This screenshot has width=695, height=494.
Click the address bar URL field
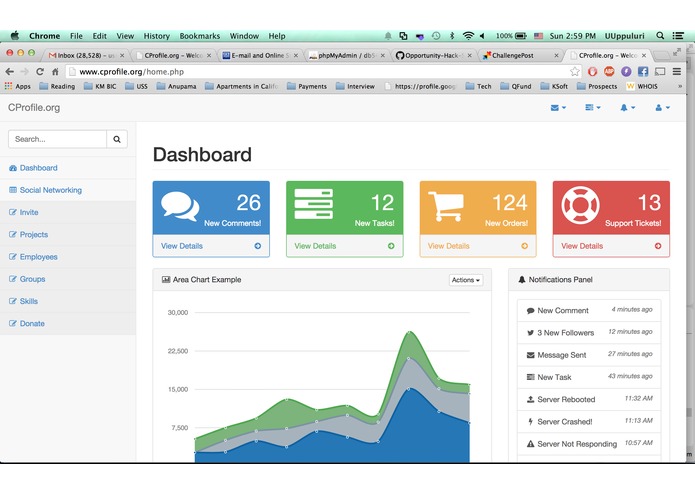point(319,71)
